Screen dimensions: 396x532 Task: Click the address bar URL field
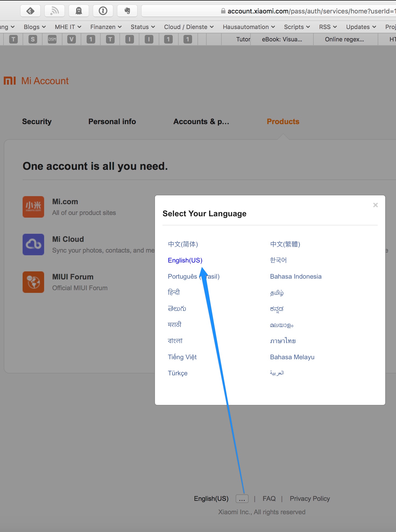pyautogui.click(x=269, y=11)
